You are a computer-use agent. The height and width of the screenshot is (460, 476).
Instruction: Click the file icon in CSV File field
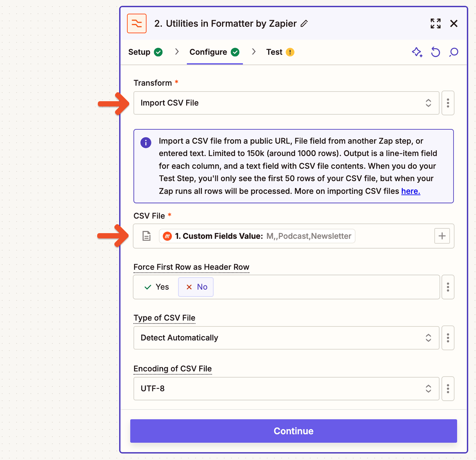pos(146,236)
